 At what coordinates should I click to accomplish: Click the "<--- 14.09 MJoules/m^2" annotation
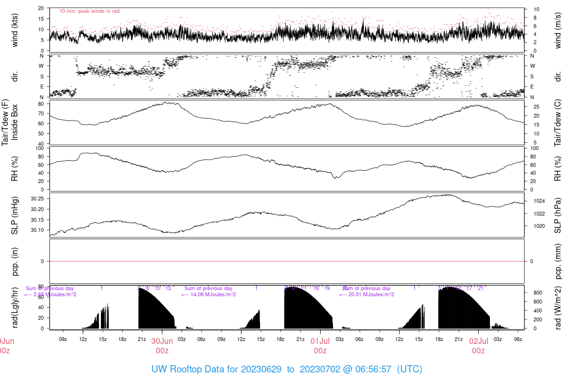pos(209,295)
